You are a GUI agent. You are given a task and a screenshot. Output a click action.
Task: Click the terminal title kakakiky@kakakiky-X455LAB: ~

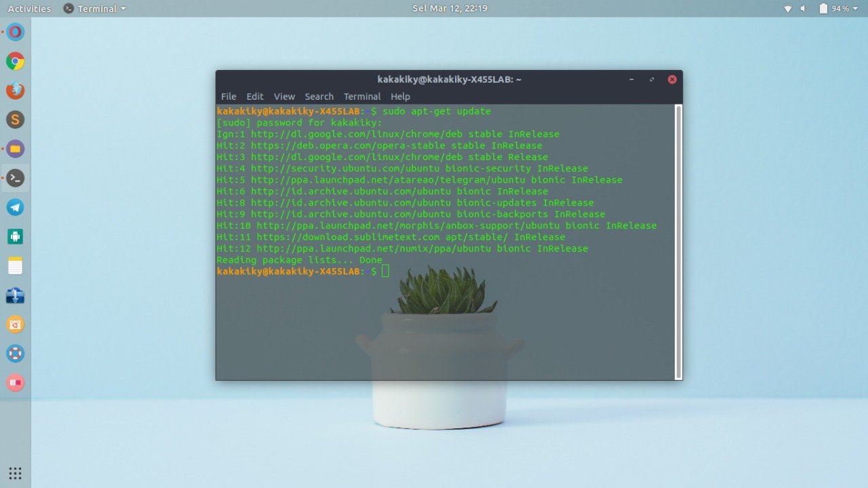(x=450, y=79)
